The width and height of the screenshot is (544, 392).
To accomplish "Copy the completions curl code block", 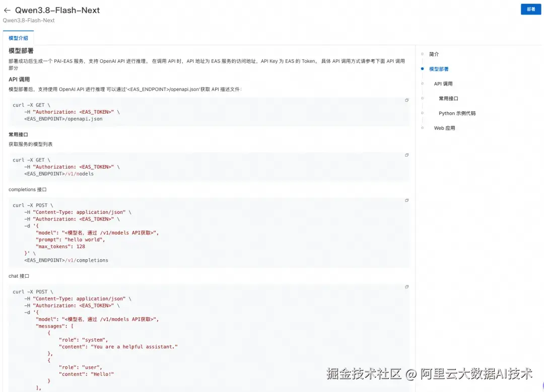I will [406, 200].
